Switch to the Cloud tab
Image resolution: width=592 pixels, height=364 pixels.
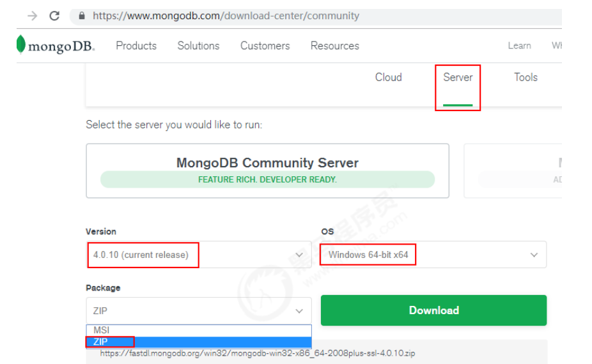(x=388, y=77)
